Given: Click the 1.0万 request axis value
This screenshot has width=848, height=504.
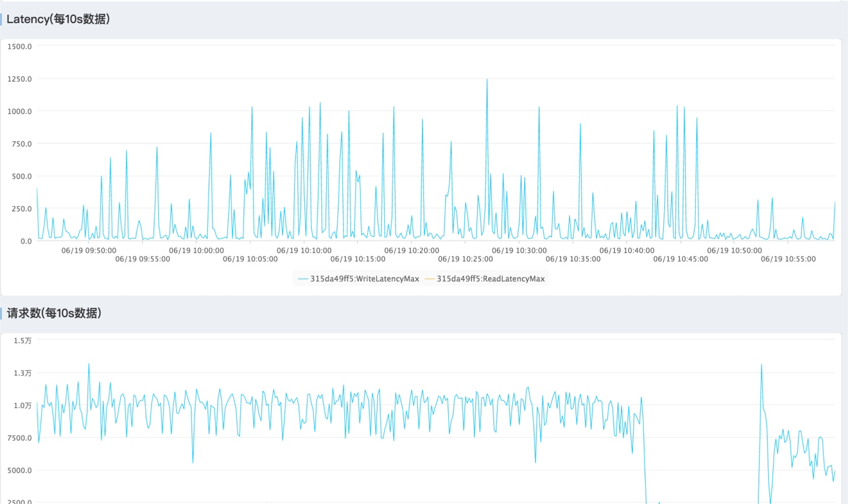Looking at the screenshot, I should (23, 406).
